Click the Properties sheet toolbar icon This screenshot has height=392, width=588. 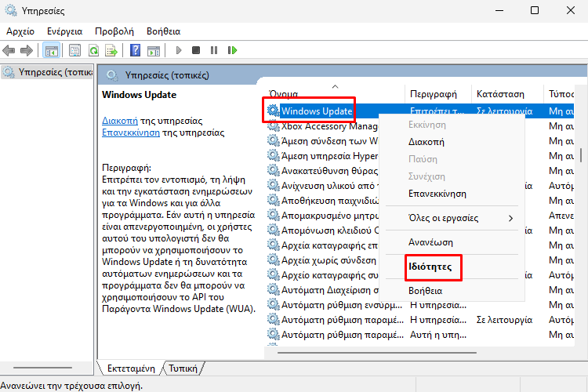(x=74, y=50)
